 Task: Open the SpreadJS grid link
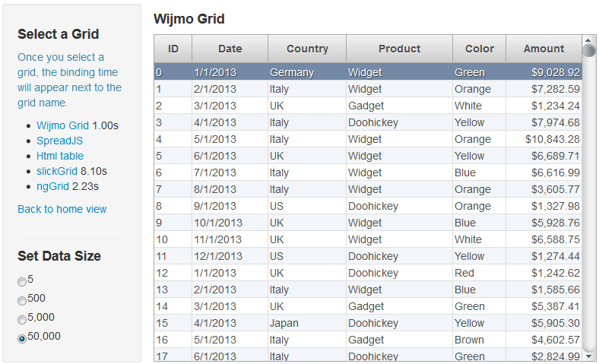point(59,141)
